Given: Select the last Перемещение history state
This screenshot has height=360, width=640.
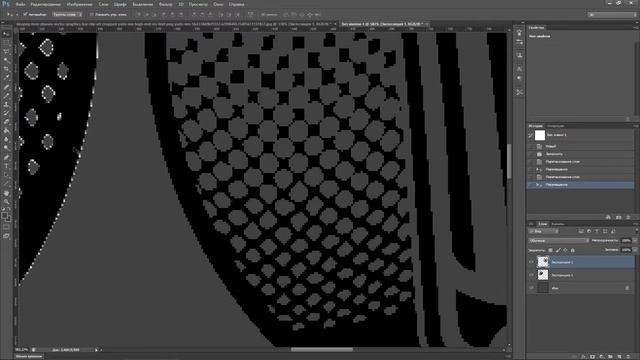Looking at the screenshot, I should [581, 185].
